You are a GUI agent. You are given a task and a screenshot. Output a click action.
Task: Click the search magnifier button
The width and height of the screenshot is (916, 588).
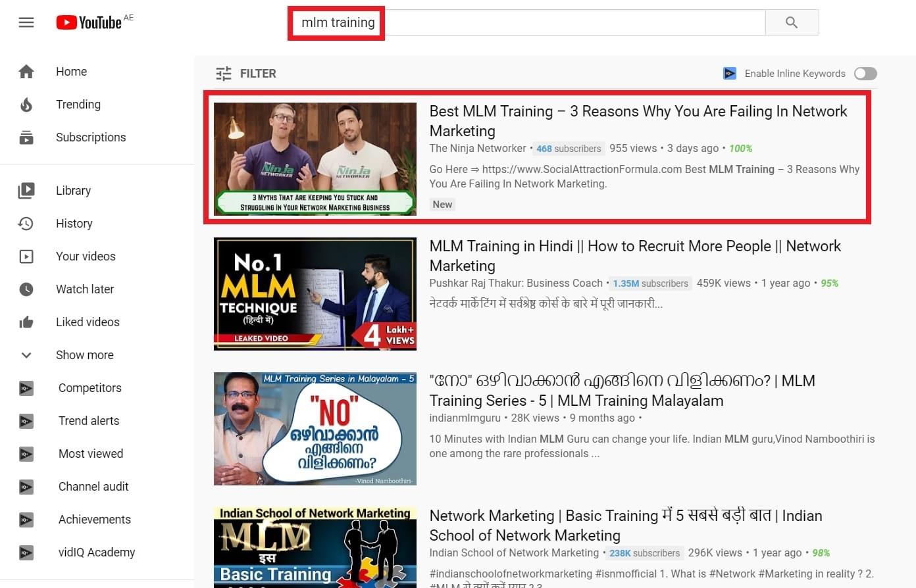tap(792, 22)
